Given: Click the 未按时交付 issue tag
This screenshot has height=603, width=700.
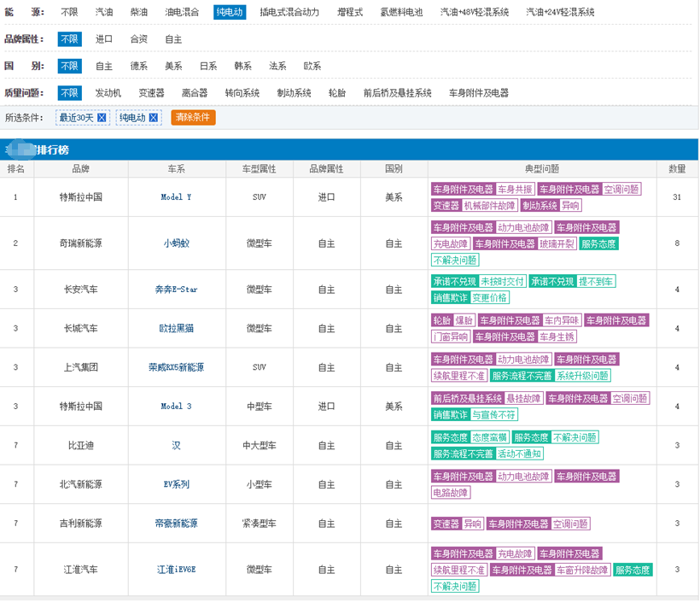Looking at the screenshot, I should coord(502,281).
